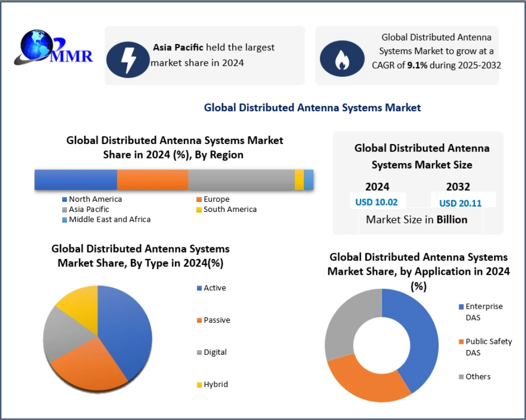Screen dimensions: 526x420
Task: Select the South America legend marker
Action: (x=199, y=210)
